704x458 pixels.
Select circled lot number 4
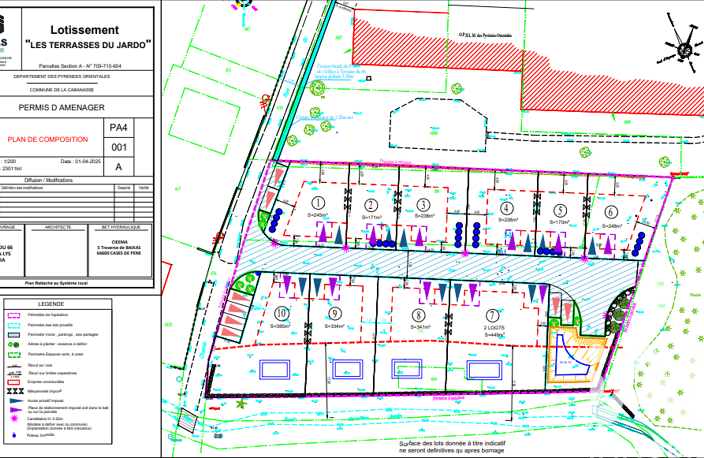coord(507,208)
